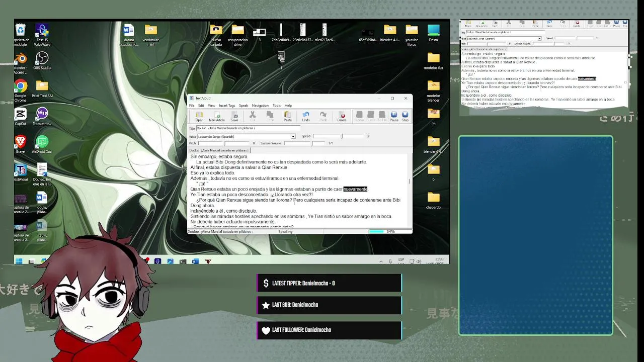
Task: Create a New Article in TextAloud
Action: pyautogui.click(x=217, y=117)
